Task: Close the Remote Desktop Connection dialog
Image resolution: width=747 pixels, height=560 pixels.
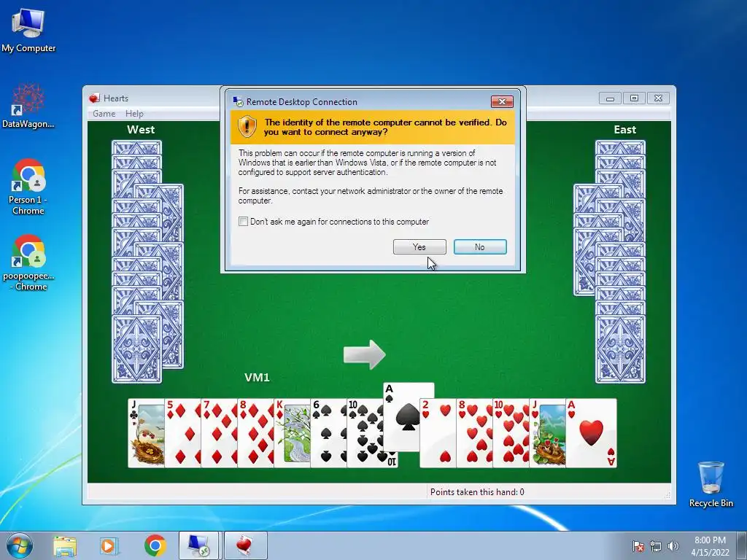Action: click(x=502, y=101)
